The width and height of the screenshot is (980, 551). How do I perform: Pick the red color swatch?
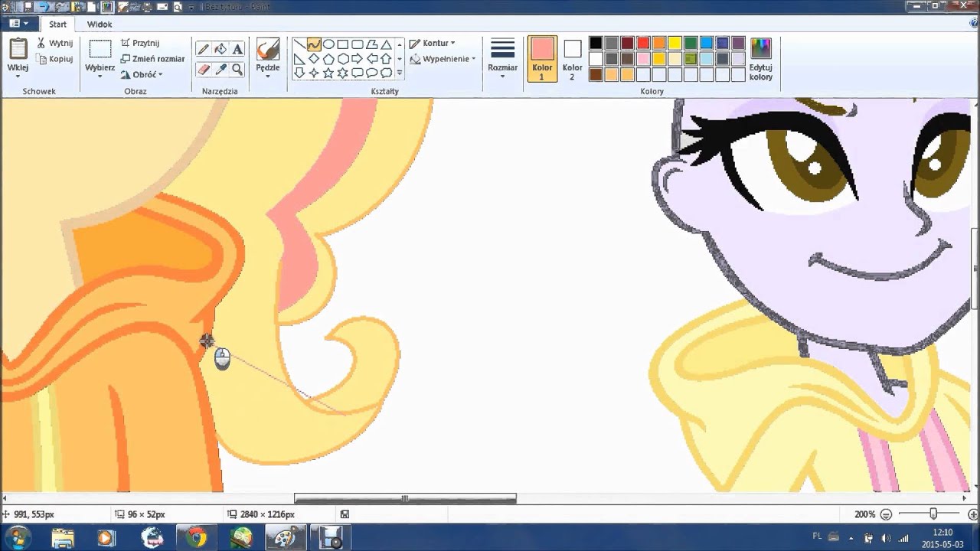[643, 43]
